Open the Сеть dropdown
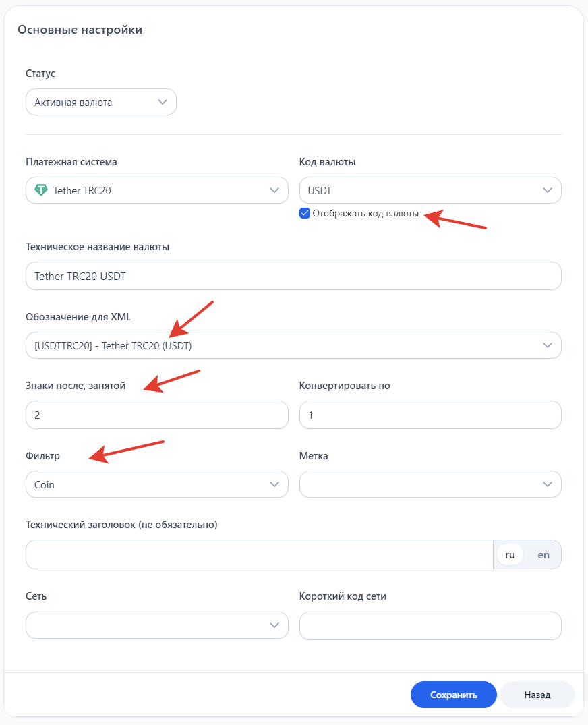The image size is (588, 725). pyautogui.click(x=156, y=625)
